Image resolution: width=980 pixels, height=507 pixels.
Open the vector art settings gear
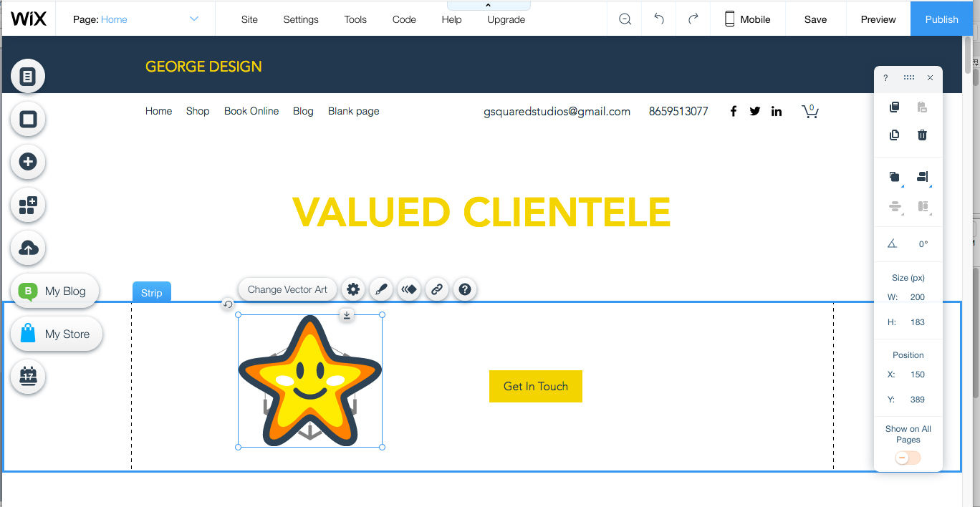click(352, 289)
